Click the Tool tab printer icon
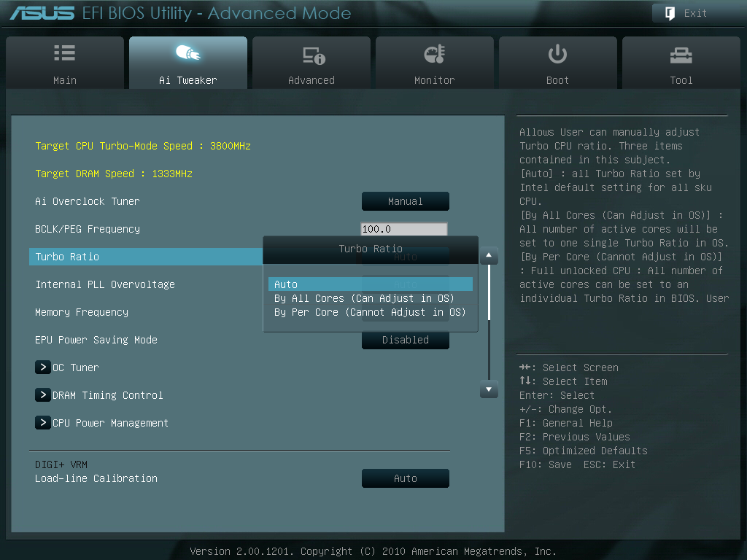747x560 pixels. pyautogui.click(x=681, y=55)
